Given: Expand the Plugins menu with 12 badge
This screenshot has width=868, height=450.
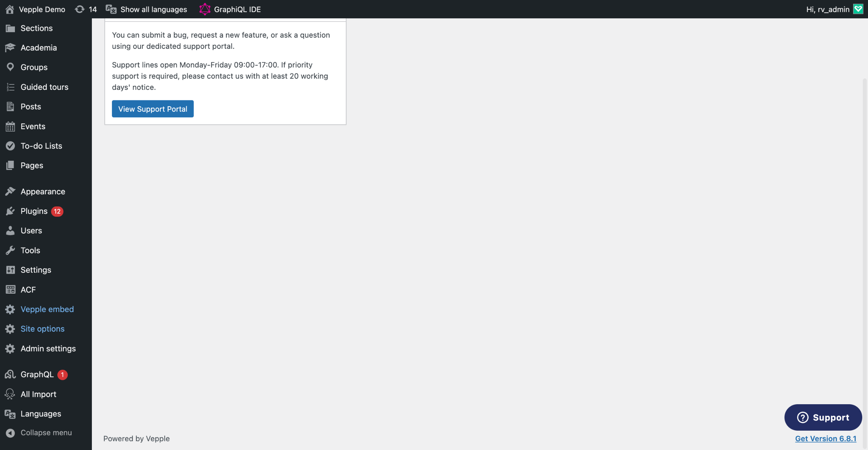Looking at the screenshot, I should (x=34, y=211).
